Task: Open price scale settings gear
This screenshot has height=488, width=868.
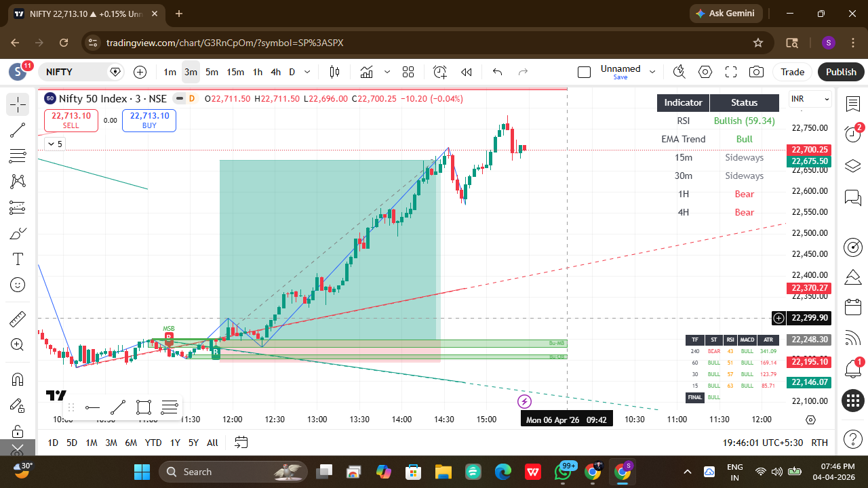Action: (810, 420)
